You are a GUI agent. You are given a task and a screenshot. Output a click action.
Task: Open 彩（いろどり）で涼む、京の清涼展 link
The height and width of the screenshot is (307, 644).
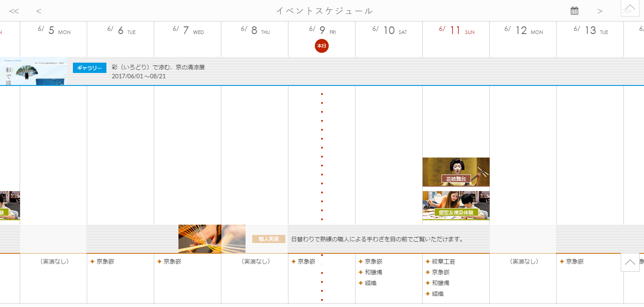coord(158,67)
